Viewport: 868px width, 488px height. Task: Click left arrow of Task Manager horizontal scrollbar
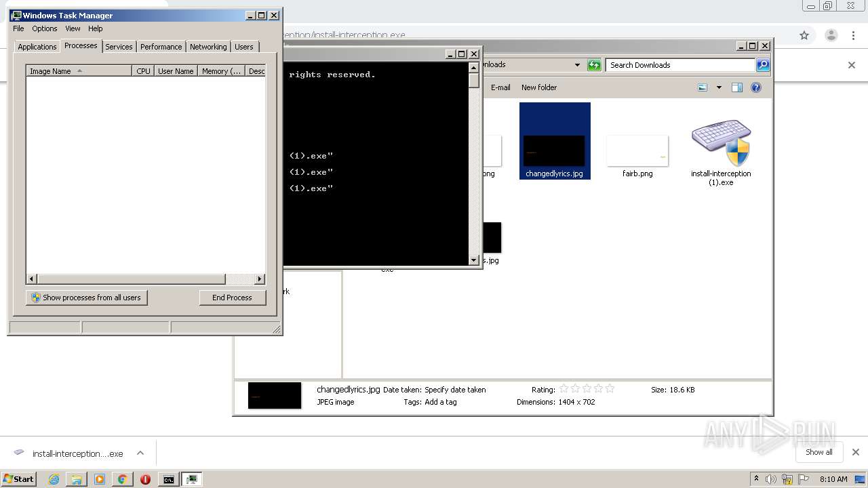pos(32,279)
